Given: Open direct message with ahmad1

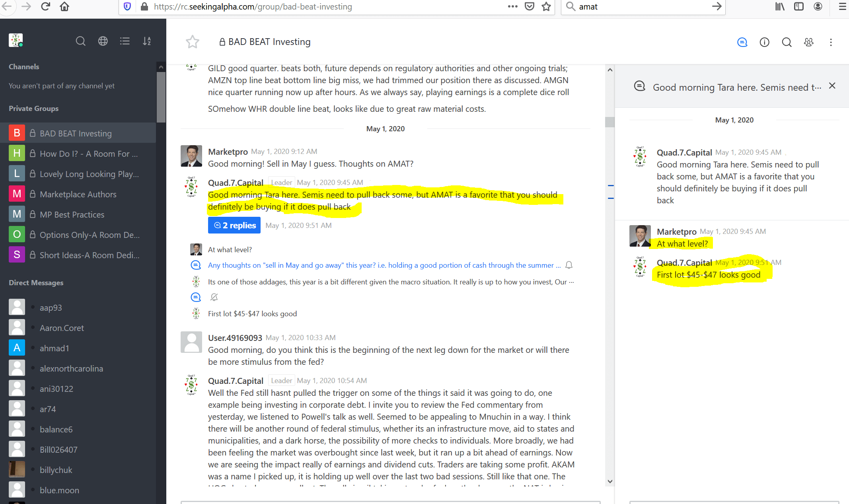Looking at the screenshot, I should (78, 348).
